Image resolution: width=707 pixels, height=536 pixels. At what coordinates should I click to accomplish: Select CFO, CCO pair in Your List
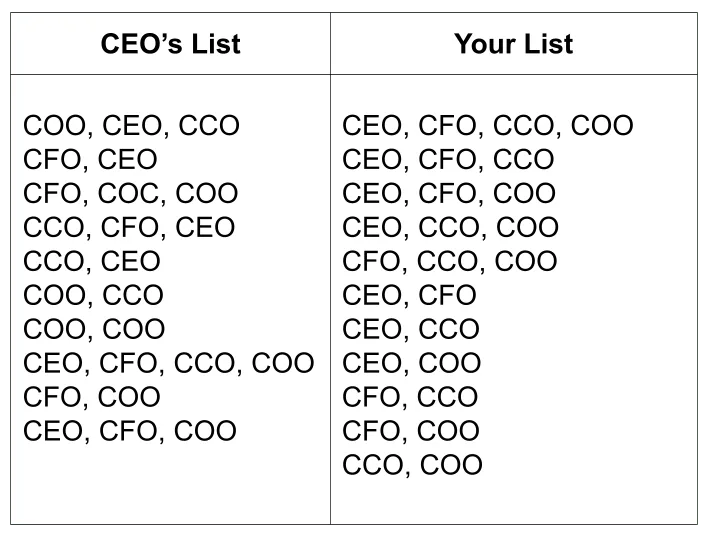click(x=410, y=397)
